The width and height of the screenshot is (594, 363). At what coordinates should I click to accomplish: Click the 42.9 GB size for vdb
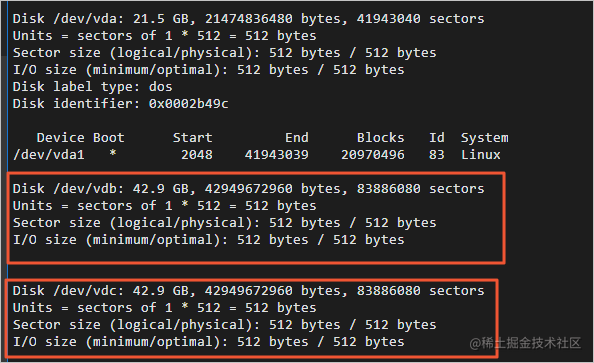pos(161,189)
